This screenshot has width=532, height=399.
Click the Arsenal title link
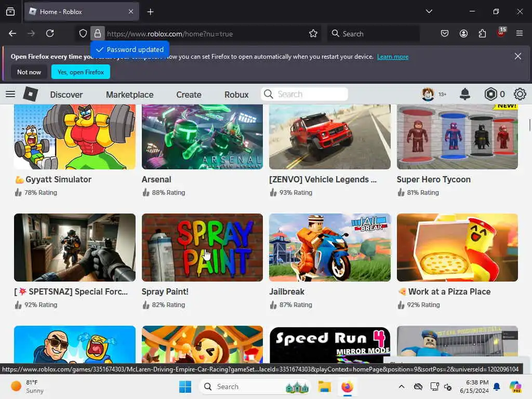[156, 179]
